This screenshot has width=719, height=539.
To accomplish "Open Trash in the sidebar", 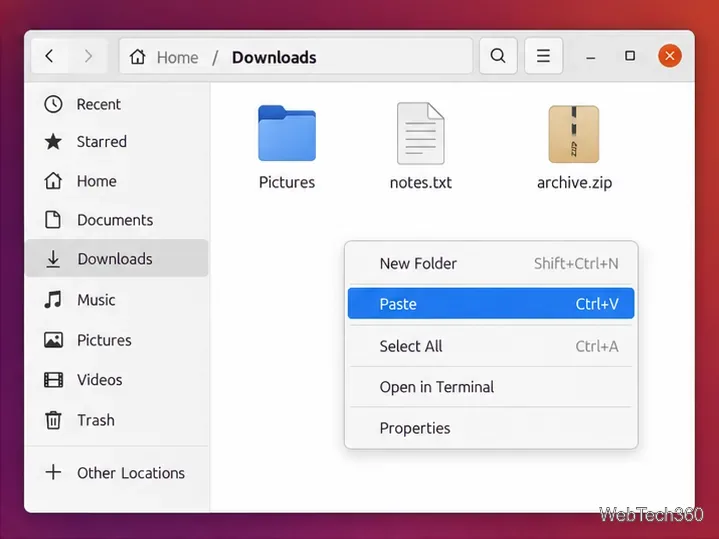I will 95,420.
